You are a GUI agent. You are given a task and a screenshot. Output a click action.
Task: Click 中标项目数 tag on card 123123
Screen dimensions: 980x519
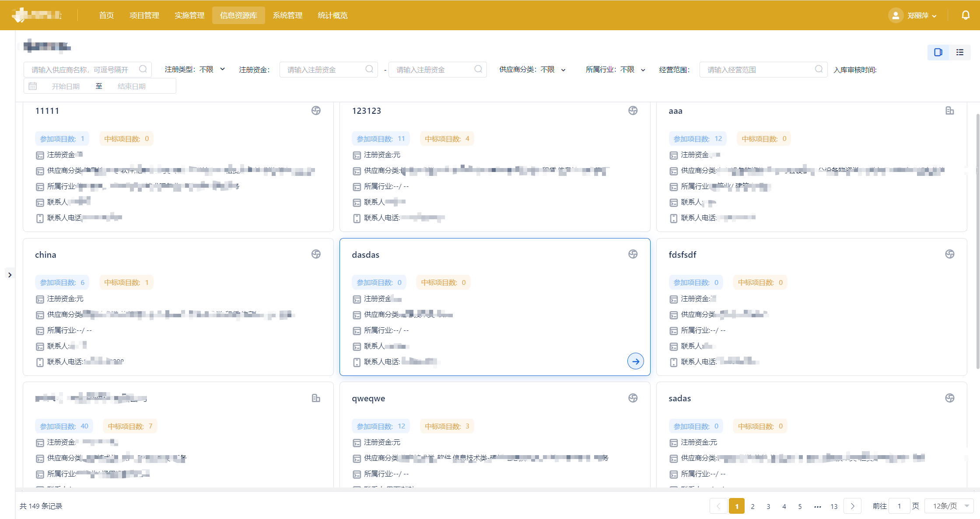click(447, 139)
